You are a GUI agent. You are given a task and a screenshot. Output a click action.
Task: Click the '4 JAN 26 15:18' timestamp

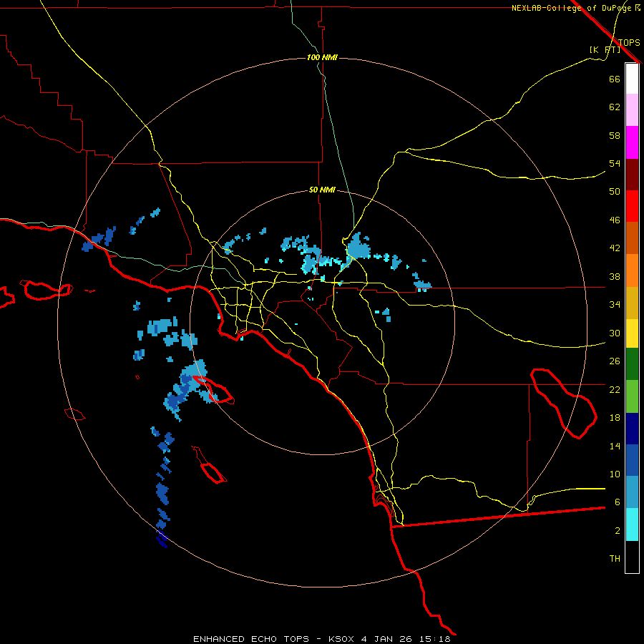click(x=406, y=639)
